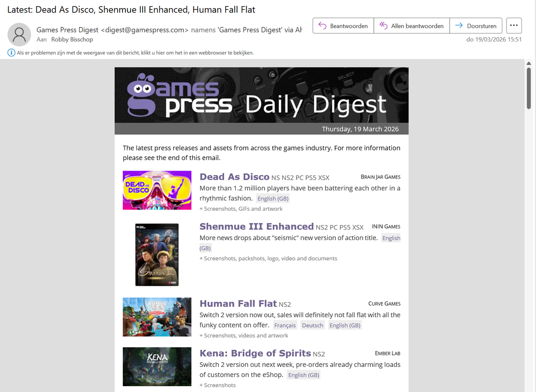
Task: Open the Français version of Human Fall Flat
Action: coord(285,325)
